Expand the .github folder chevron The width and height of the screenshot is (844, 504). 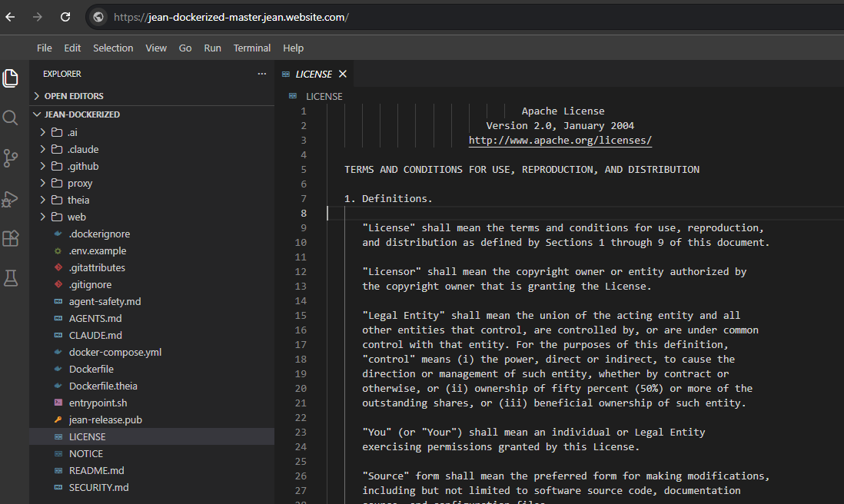click(x=42, y=166)
